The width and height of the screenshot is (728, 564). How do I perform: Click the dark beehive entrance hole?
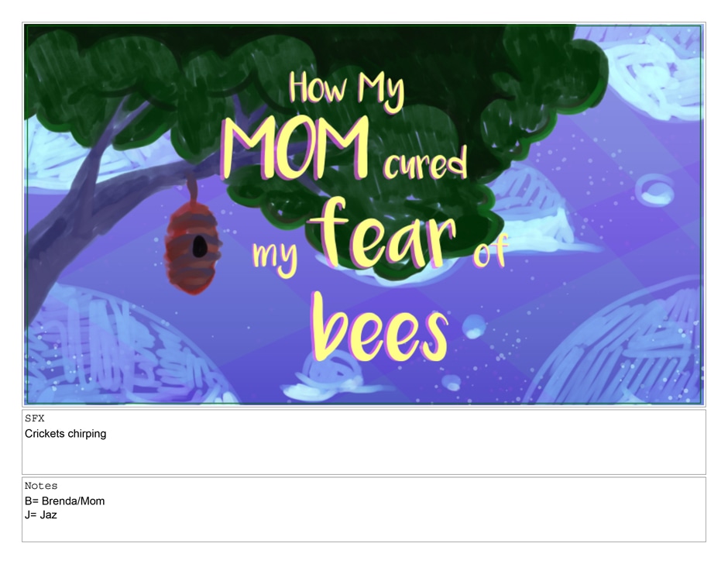(x=199, y=246)
